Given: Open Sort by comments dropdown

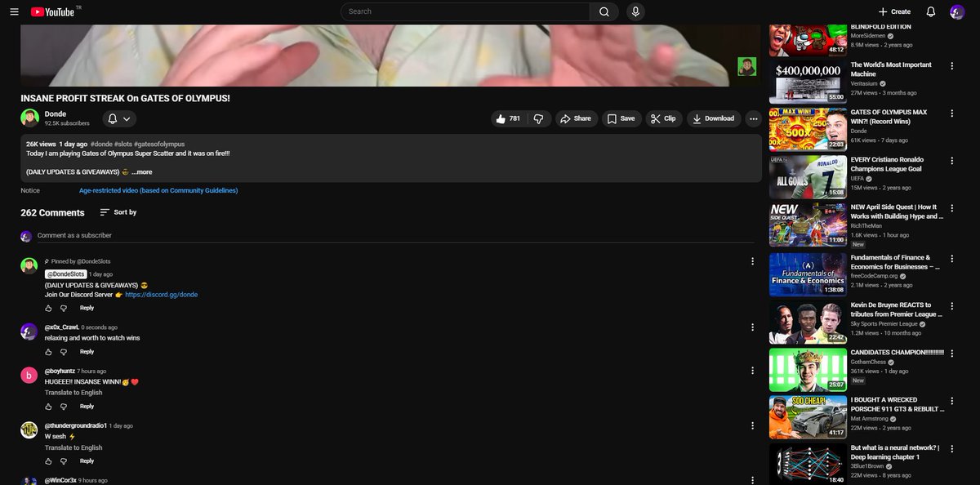Looking at the screenshot, I should tap(118, 212).
